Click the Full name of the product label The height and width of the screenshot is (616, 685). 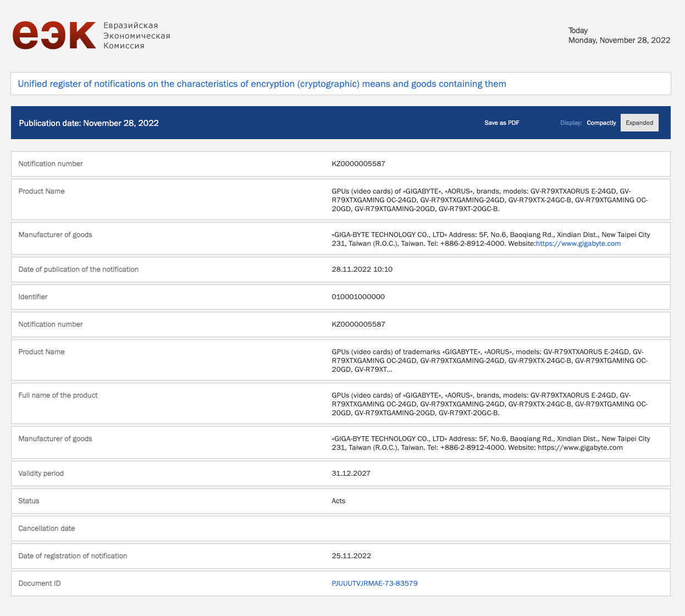[58, 395]
